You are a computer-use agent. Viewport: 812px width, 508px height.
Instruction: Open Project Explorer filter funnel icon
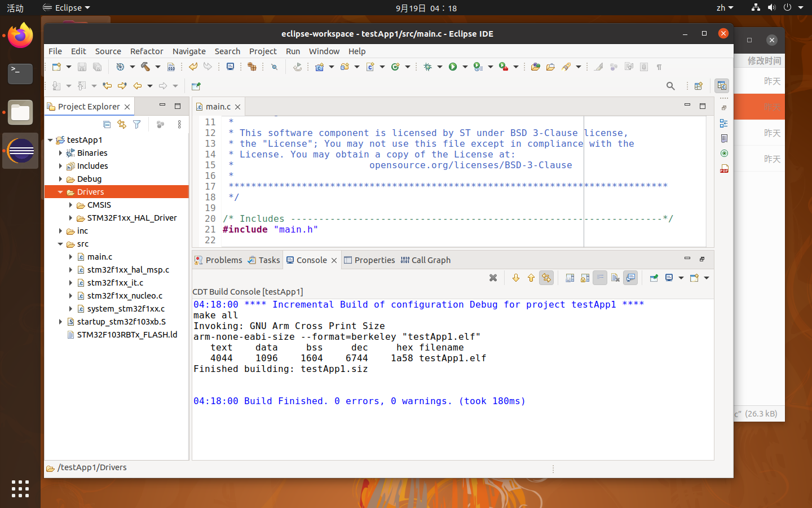137,124
